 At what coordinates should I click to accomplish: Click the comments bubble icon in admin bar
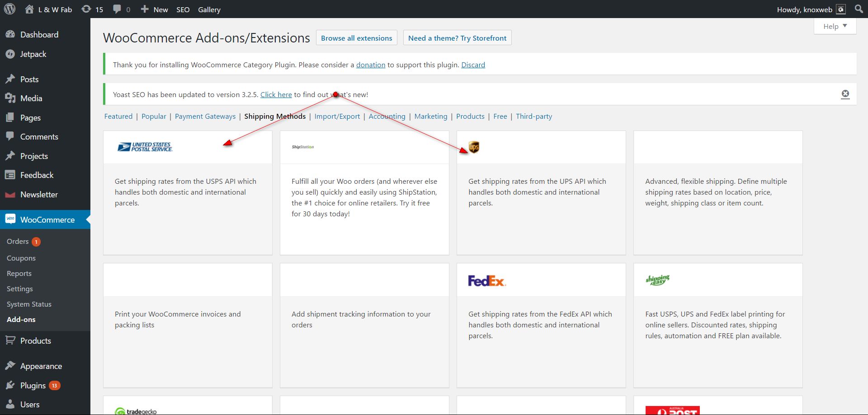click(117, 9)
